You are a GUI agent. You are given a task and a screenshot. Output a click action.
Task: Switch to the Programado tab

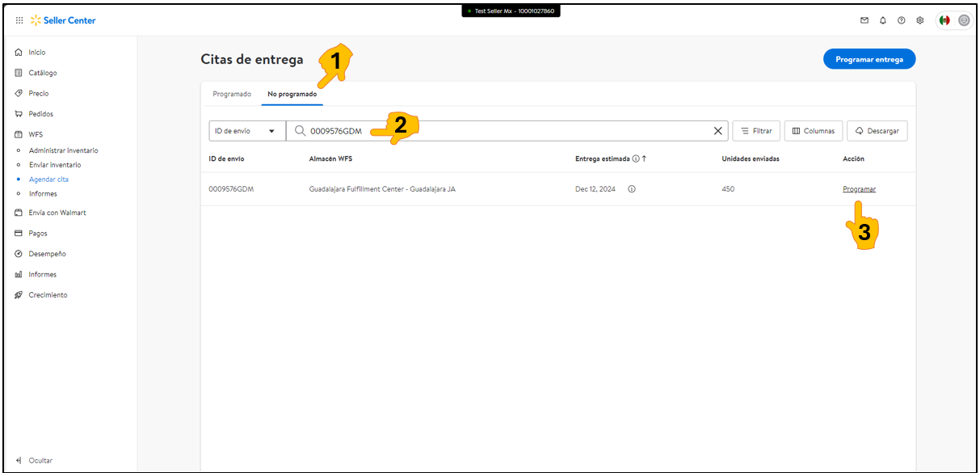[x=232, y=94]
